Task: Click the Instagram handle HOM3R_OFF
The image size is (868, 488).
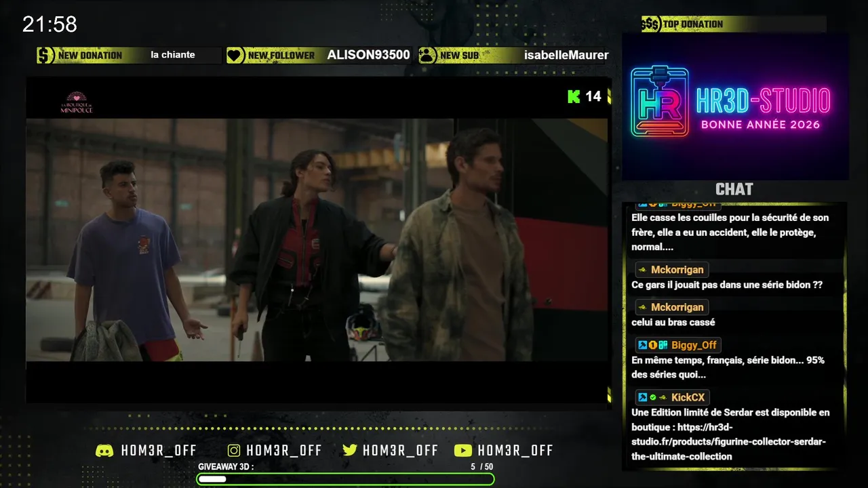Action: [284, 451]
